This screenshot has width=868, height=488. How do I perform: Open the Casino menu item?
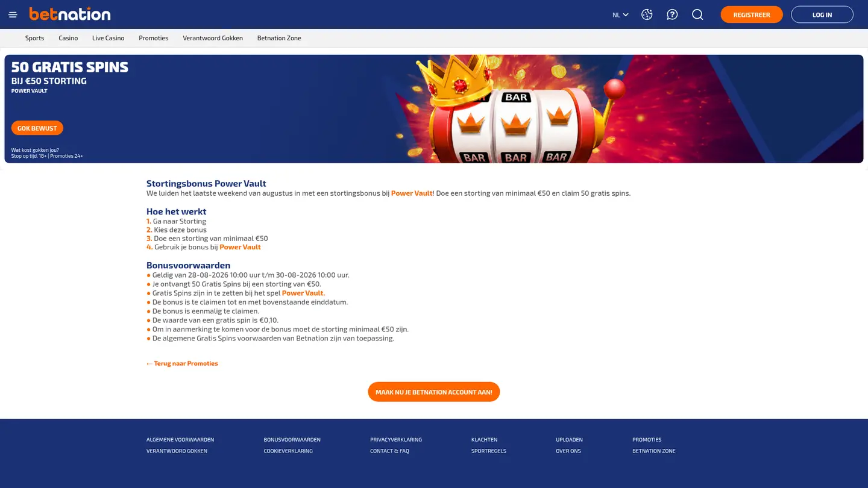point(68,38)
